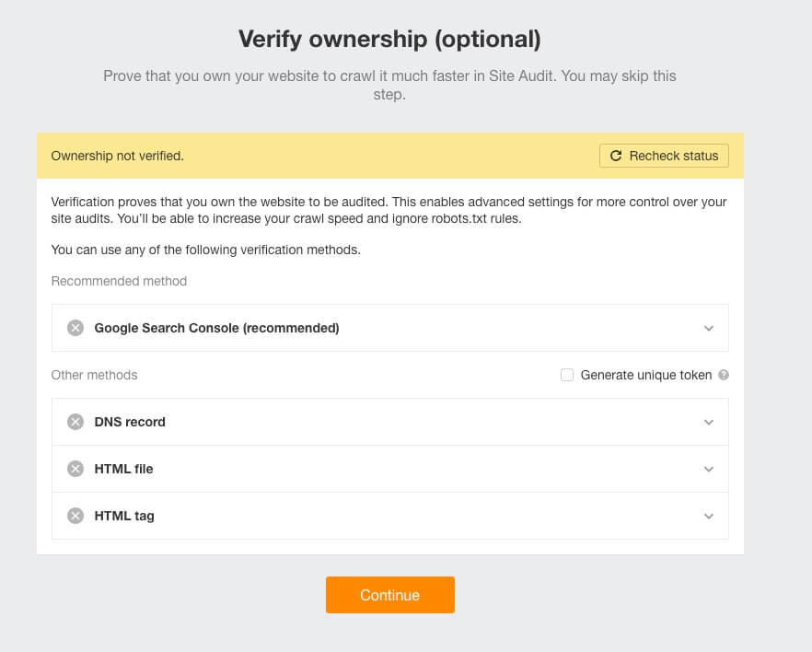Click the Recheck status button label
Viewport: 812px width, 652px height.
[x=673, y=156]
